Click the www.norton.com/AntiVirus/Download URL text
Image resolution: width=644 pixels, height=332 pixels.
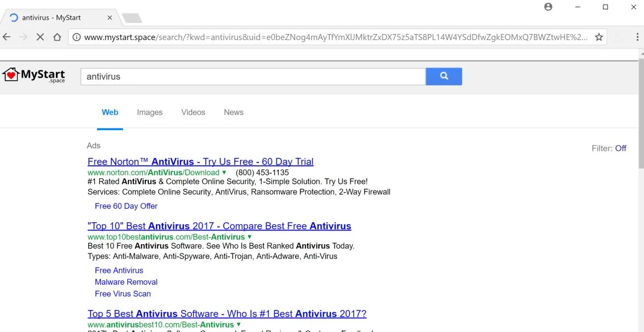[x=154, y=172]
